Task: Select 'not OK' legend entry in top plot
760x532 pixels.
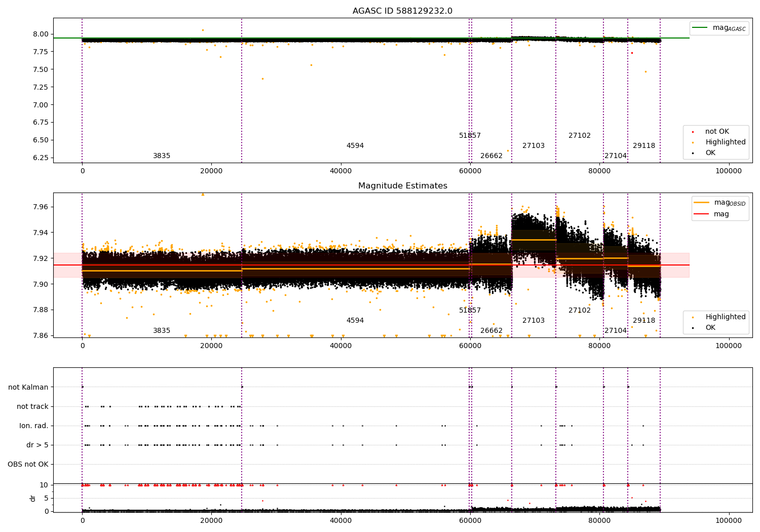Action: [717, 132]
